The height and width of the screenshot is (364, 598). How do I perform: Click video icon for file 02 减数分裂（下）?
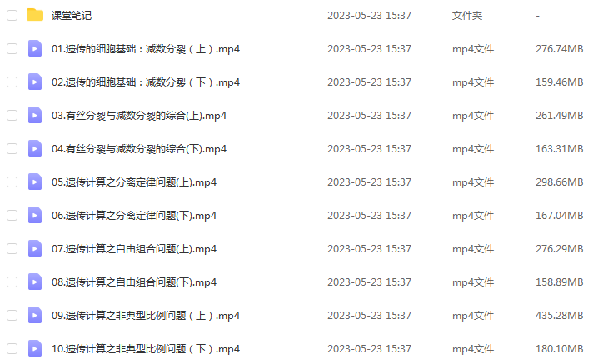(35, 82)
